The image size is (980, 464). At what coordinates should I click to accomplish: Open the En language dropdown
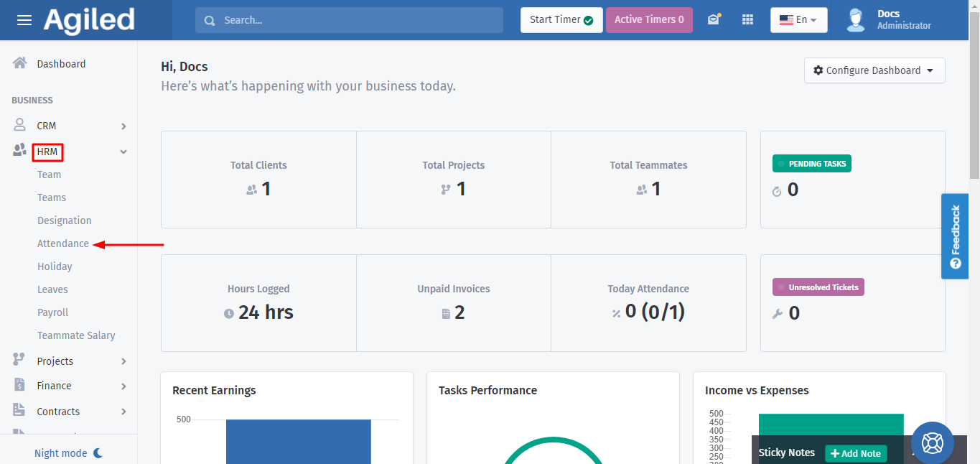(798, 20)
